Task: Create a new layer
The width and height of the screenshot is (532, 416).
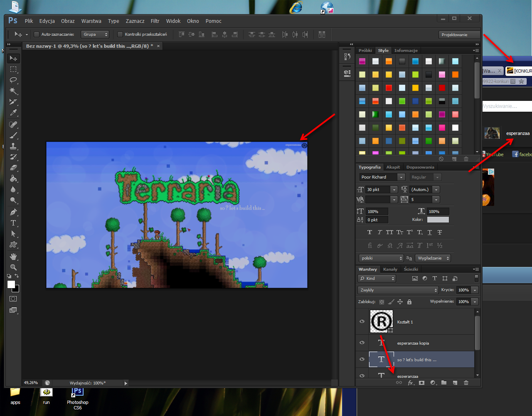Action: tap(455, 383)
